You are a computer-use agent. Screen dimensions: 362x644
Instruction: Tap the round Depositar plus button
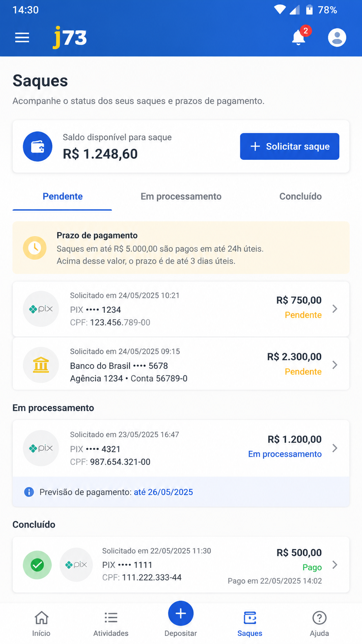point(180,613)
